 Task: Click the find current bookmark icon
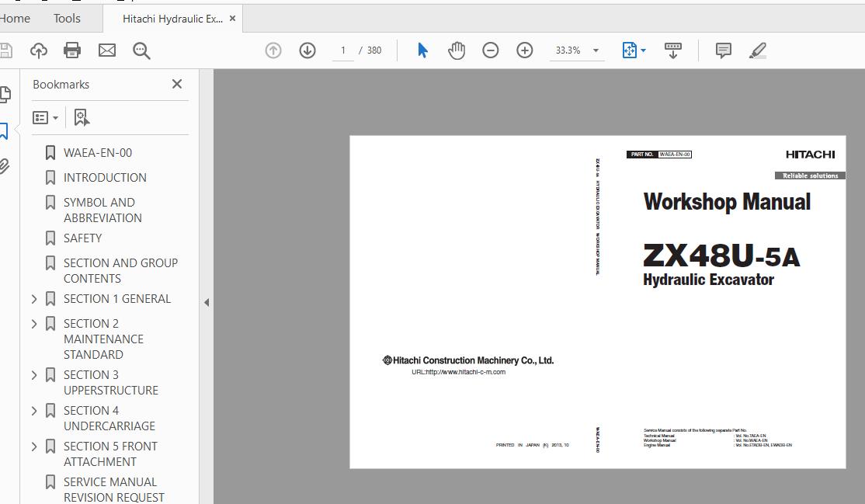82,117
